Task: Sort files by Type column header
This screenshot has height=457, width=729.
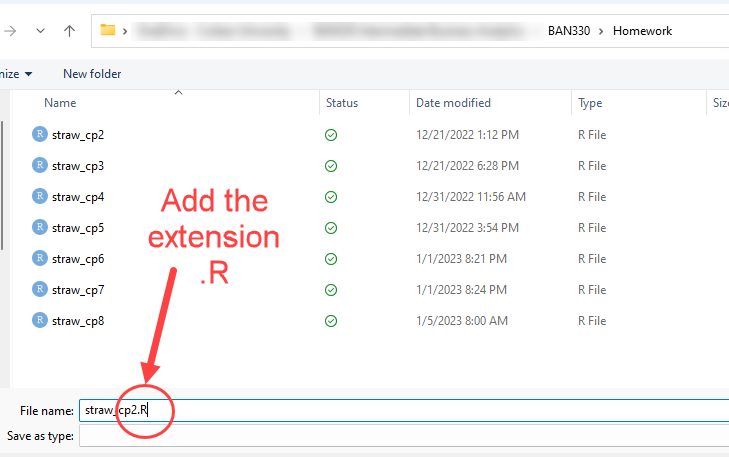Action: click(x=590, y=103)
